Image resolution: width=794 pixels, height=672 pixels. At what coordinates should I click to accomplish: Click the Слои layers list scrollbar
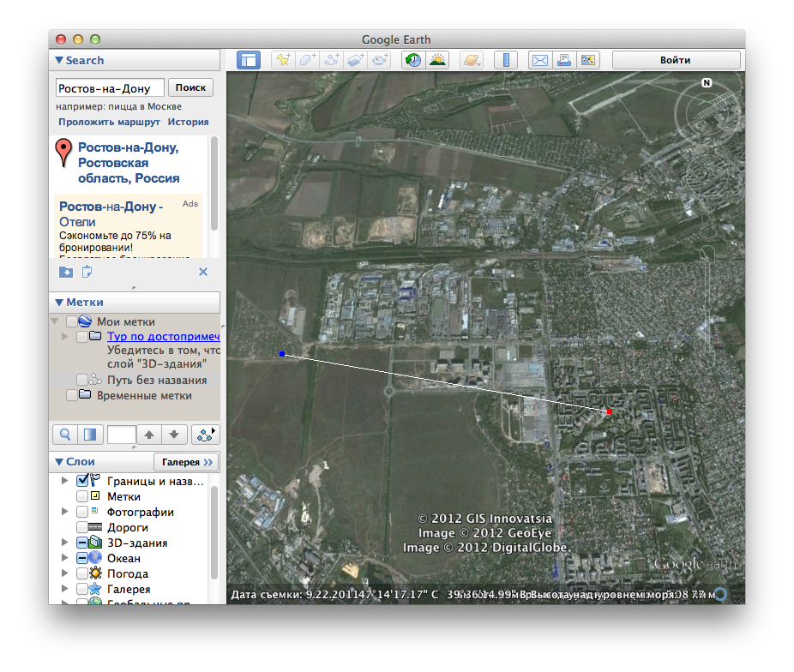pos(214,532)
